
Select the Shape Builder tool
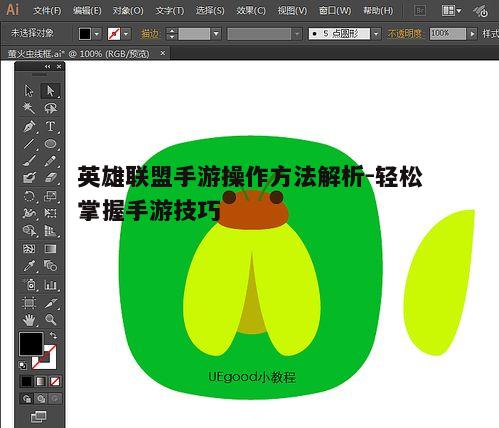tap(29, 231)
